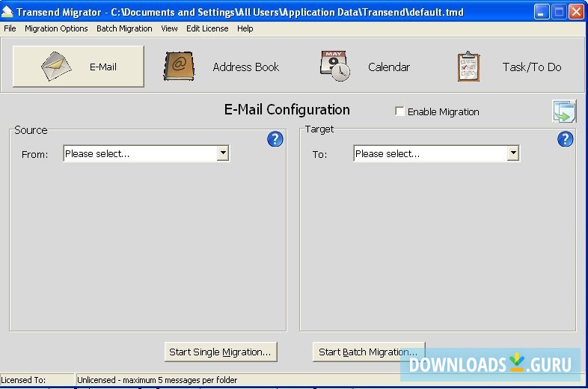Click the Source help question mark icon
This screenshot has width=588, height=389.
point(275,139)
